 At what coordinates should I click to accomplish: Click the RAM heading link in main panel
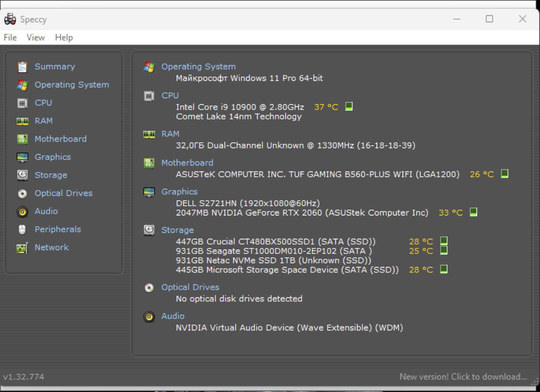coord(170,134)
